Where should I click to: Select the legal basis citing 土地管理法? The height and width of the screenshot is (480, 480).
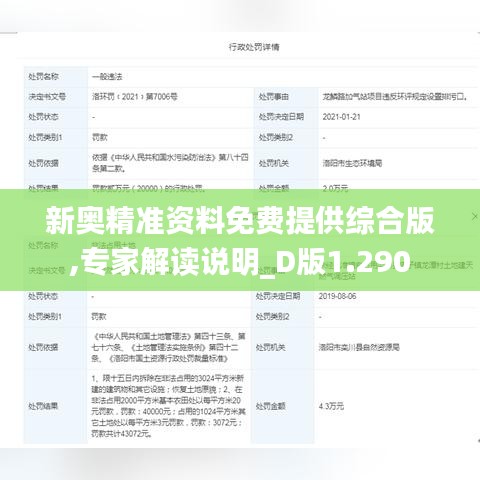168,347
